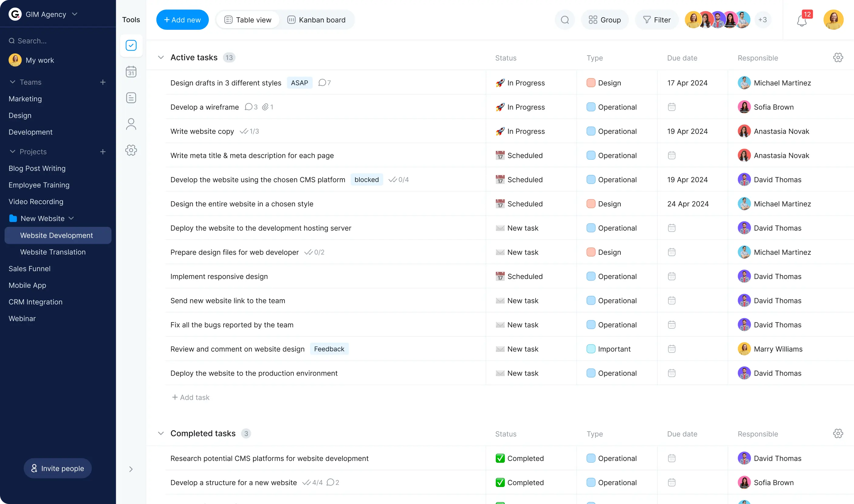The height and width of the screenshot is (504, 854).
Task: Click the search magnifier icon in the top bar
Action: [x=565, y=20]
